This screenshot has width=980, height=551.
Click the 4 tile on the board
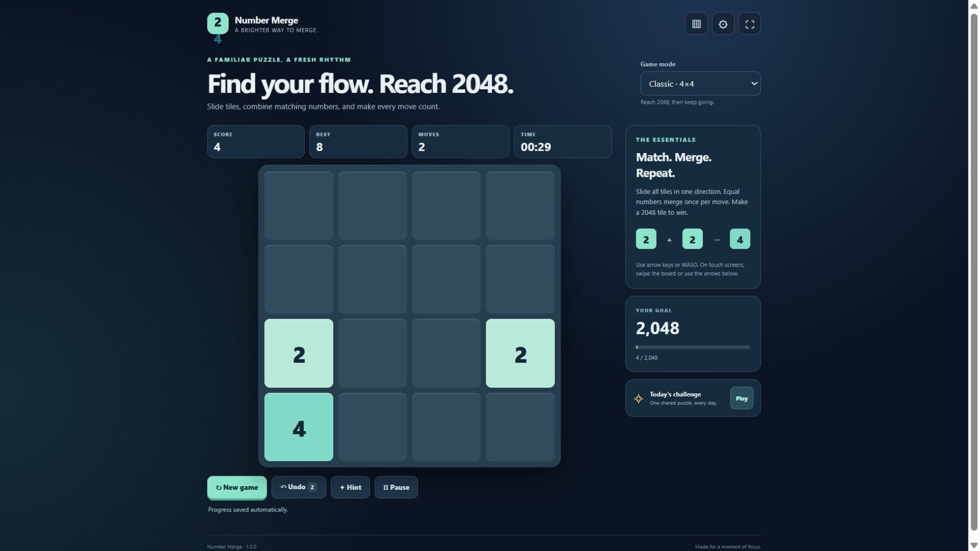tap(298, 427)
